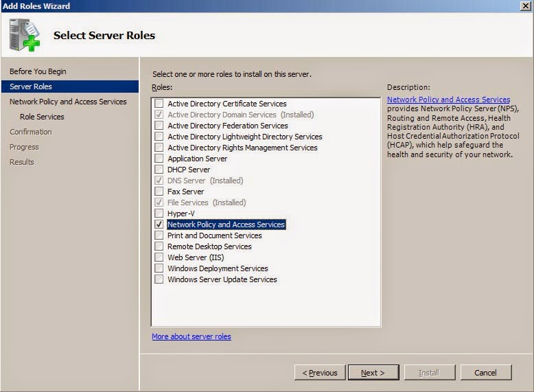Open More about server roles link
The width and height of the screenshot is (534, 392).
pyautogui.click(x=191, y=336)
